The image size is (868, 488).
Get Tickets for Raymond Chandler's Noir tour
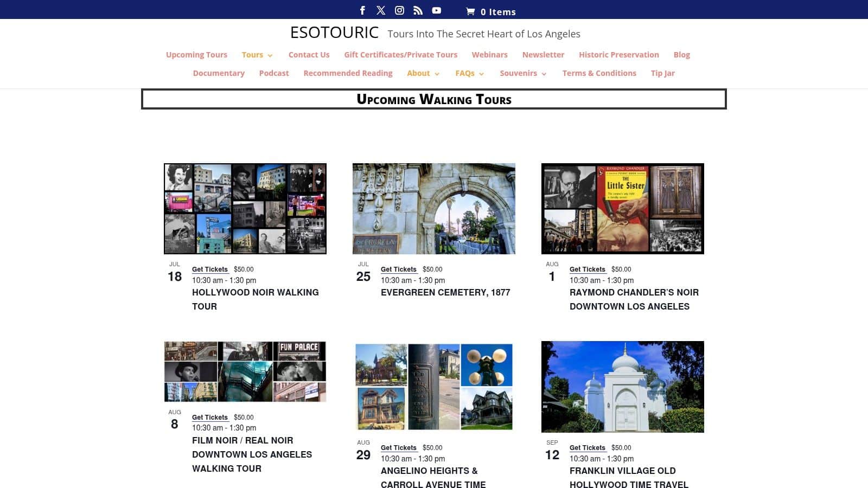(x=588, y=269)
